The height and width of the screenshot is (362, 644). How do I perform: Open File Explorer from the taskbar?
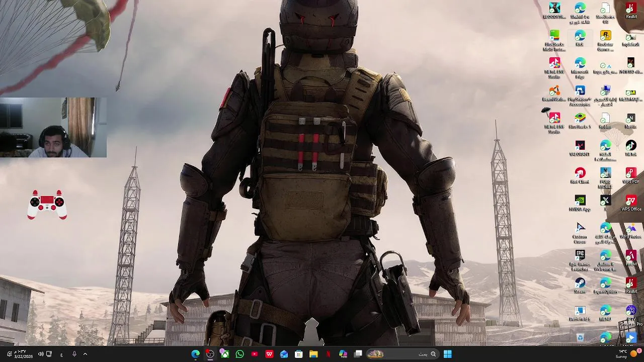[x=313, y=354]
